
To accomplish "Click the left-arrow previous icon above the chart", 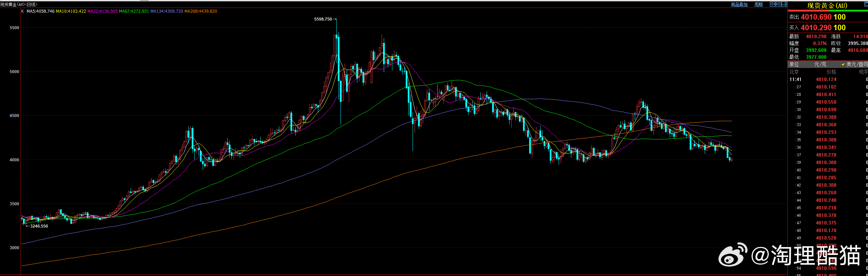I will (x=773, y=4).
